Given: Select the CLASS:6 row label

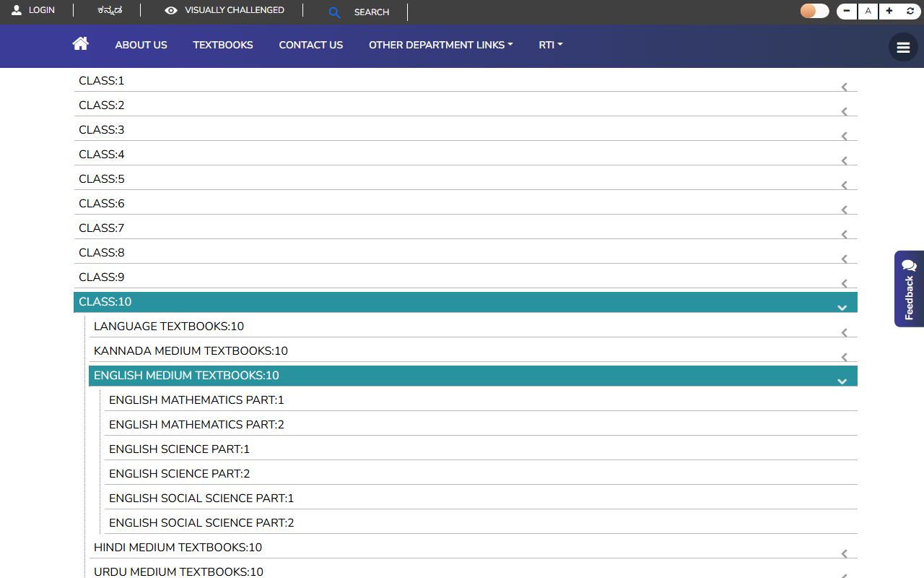Looking at the screenshot, I should 102,204.
